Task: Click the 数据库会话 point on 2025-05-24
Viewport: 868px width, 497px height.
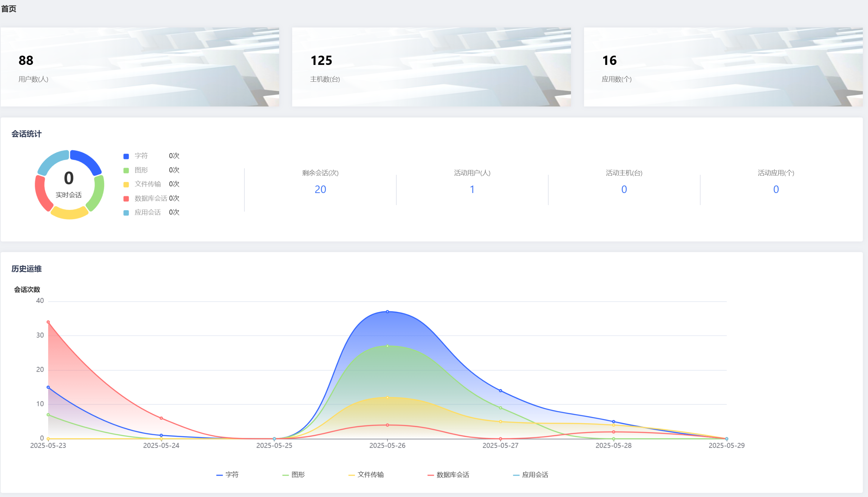Action: tap(161, 418)
